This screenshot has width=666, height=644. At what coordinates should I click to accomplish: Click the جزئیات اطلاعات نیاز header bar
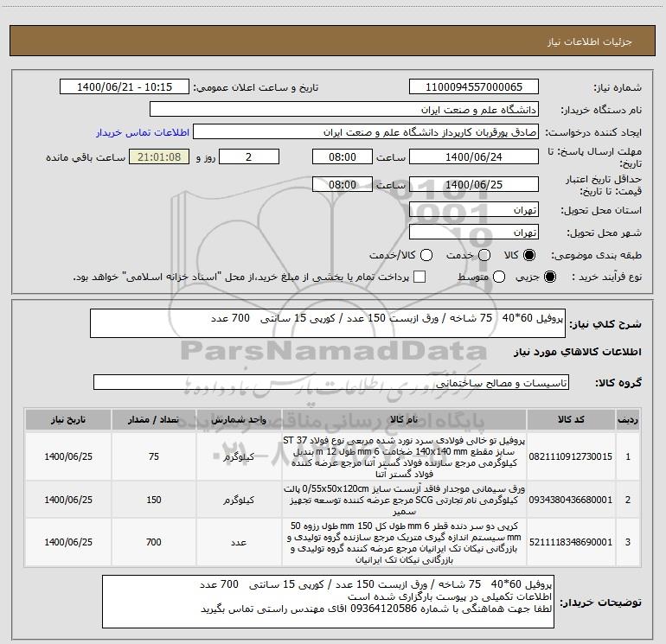point(332,41)
